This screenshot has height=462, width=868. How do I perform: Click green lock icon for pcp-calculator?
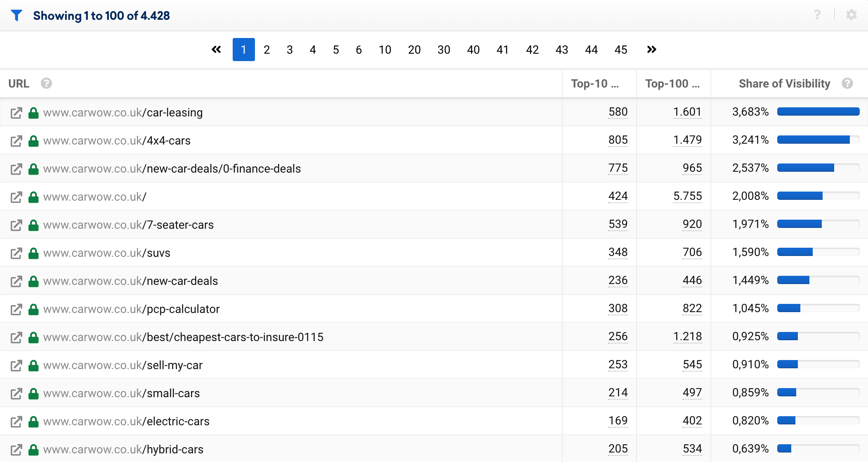33,309
